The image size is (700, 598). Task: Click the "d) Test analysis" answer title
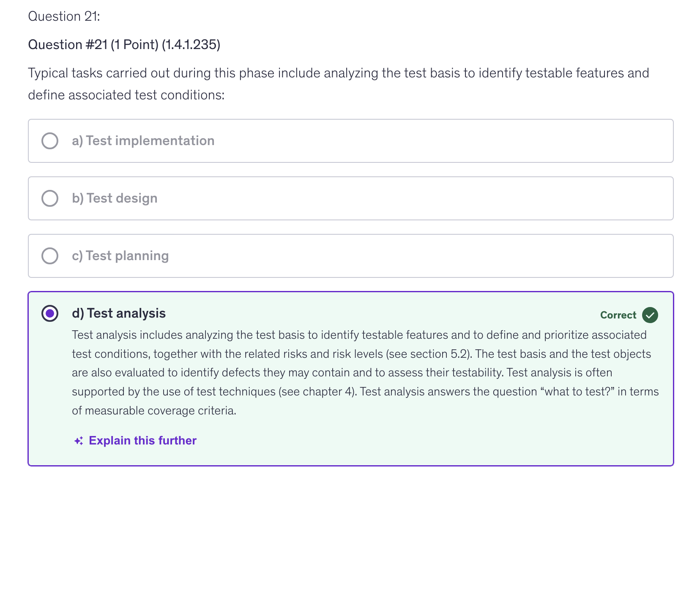[x=119, y=313]
